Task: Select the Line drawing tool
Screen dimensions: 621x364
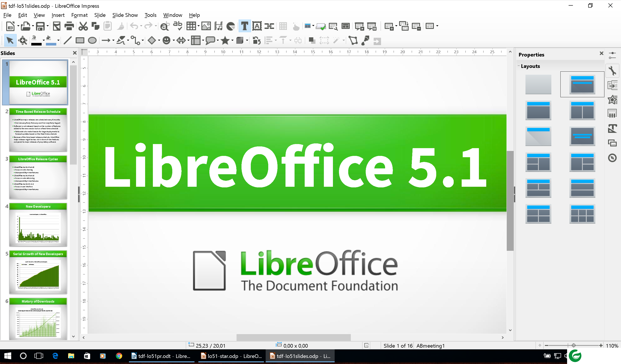Action: pos(67,40)
